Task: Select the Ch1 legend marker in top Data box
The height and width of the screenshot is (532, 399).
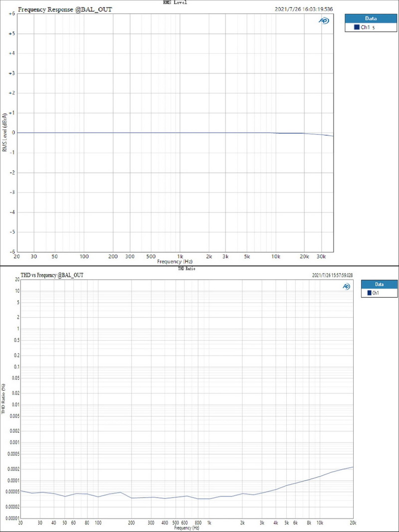Action: click(356, 27)
